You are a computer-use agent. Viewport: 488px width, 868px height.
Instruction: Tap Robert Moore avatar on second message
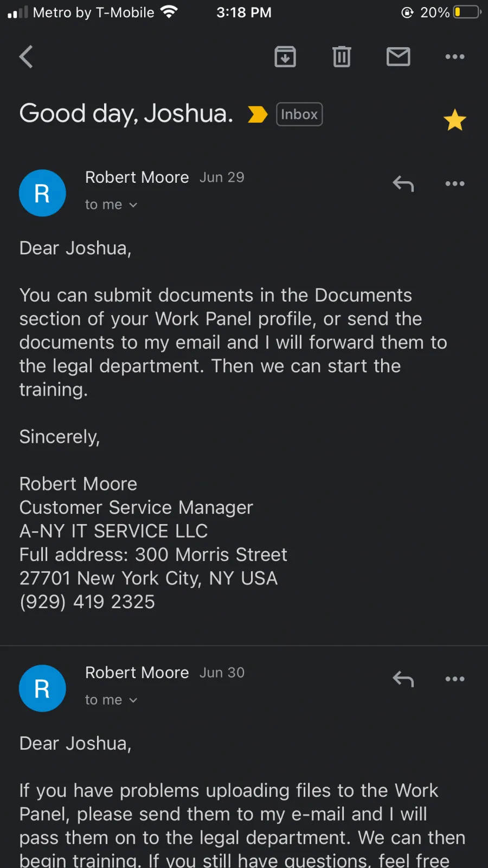click(x=42, y=688)
